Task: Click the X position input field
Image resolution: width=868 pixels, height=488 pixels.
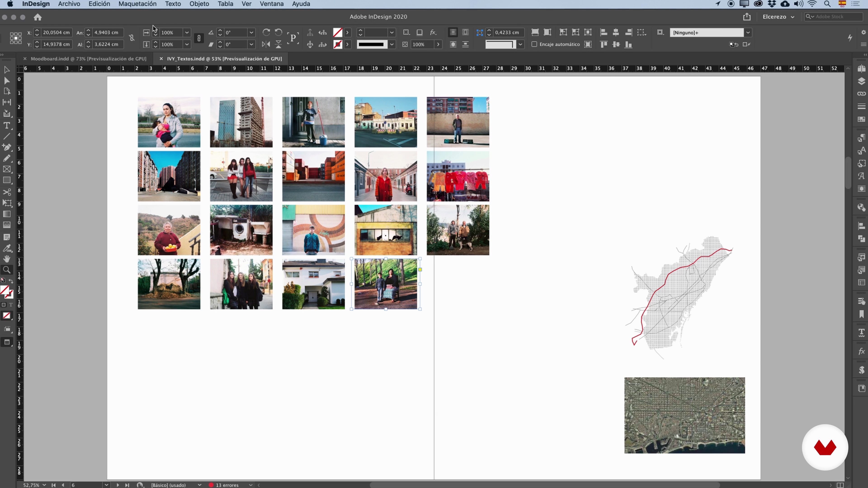Action: coord(56,32)
